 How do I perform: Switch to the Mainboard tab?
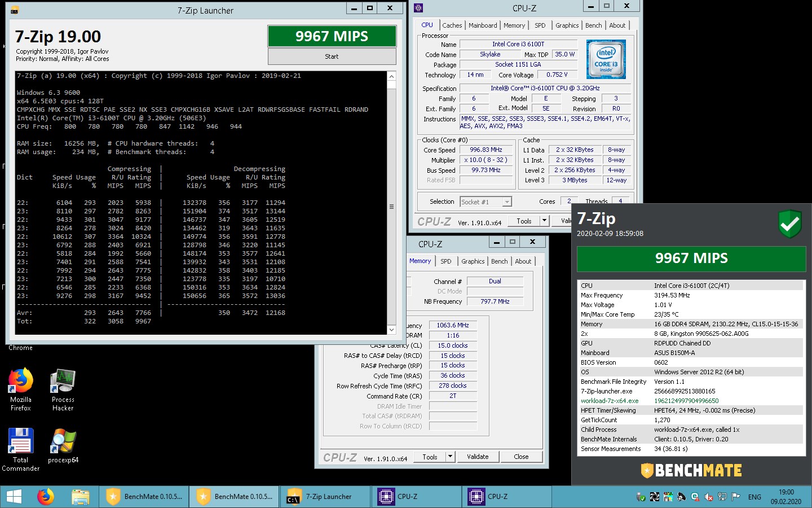[x=483, y=25]
